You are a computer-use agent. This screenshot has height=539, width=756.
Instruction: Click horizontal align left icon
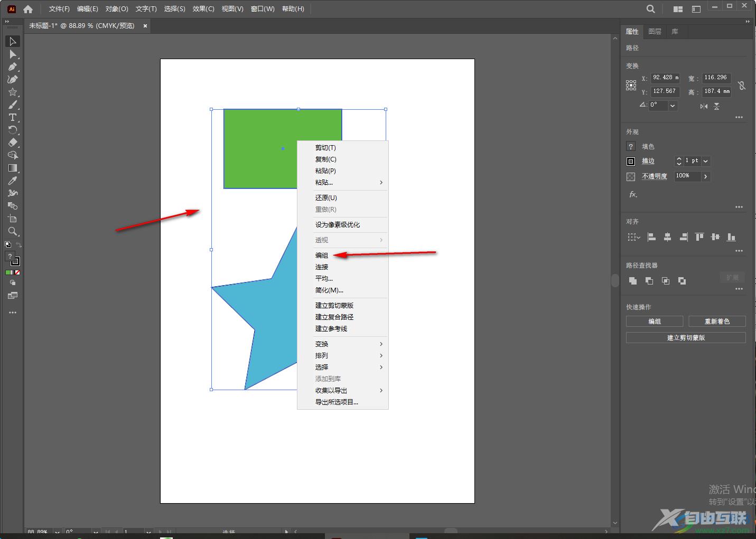[x=651, y=237]
